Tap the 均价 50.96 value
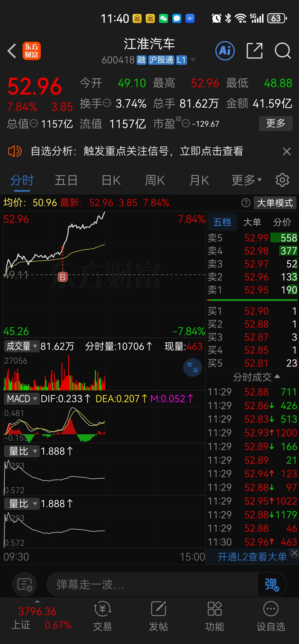The height and width of the screenshot is (644, 299). click(x=30, y=203)
